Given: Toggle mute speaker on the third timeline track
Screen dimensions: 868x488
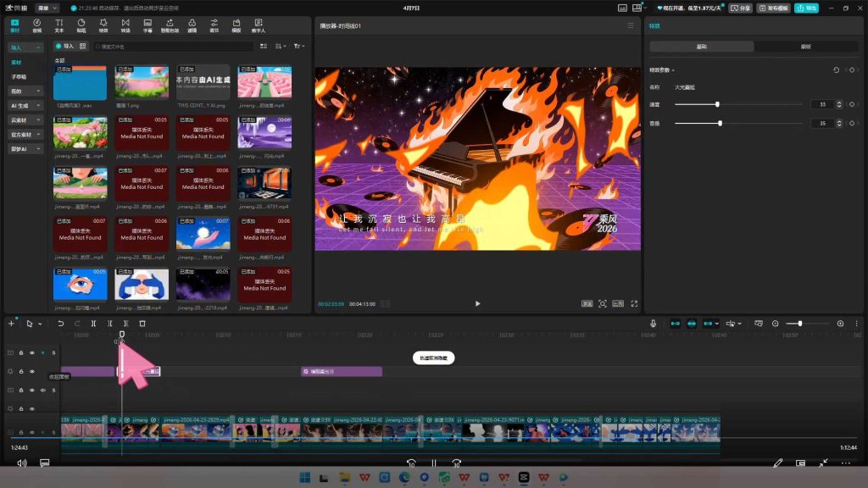Looking at the screenshot, I should pos(43,390).
